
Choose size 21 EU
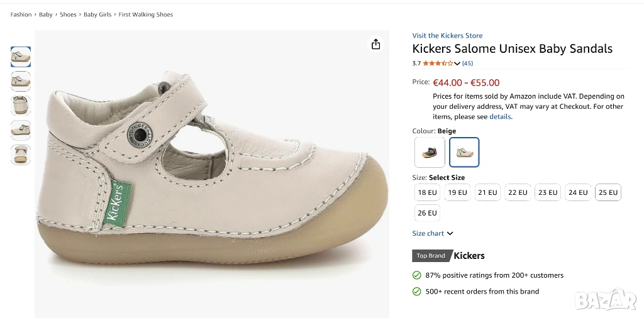487,192
